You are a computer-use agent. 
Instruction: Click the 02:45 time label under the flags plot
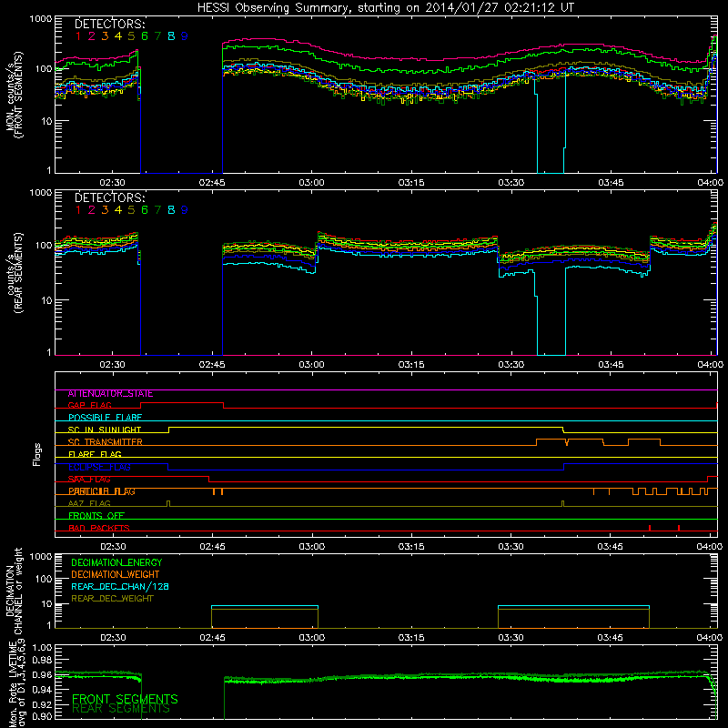point(212,547)
